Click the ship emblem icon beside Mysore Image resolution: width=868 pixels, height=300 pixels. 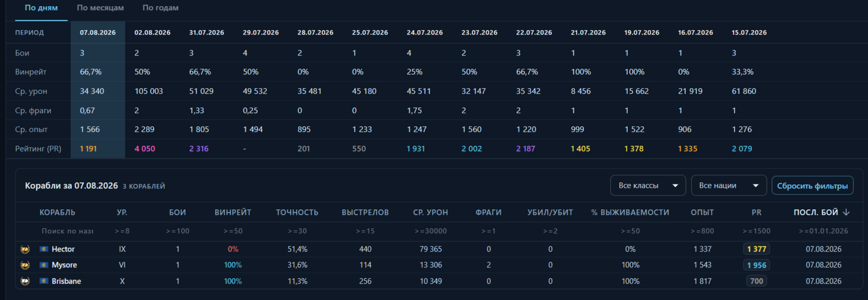(x=25, y=265)
